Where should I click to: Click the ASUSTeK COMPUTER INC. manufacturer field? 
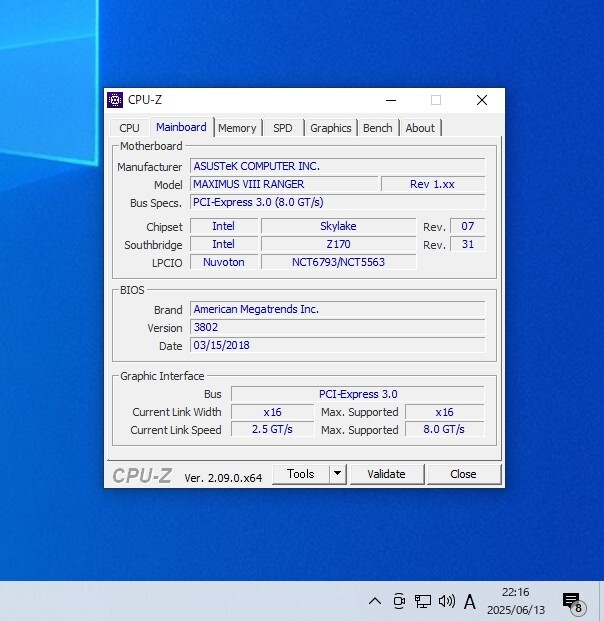click(337, 166)
